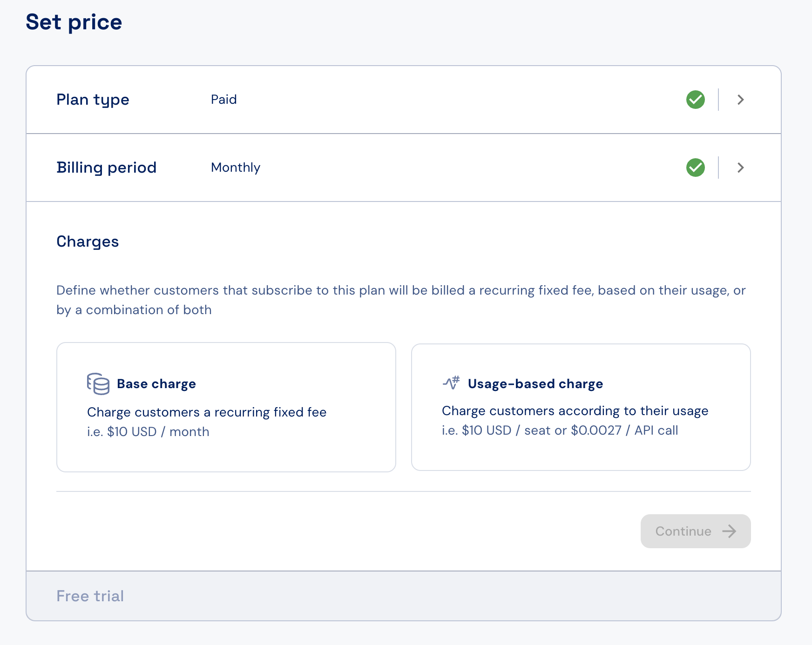The image size is (812, 645).
Task: Click the Usage-based charge title text
Action: (535, 384)
